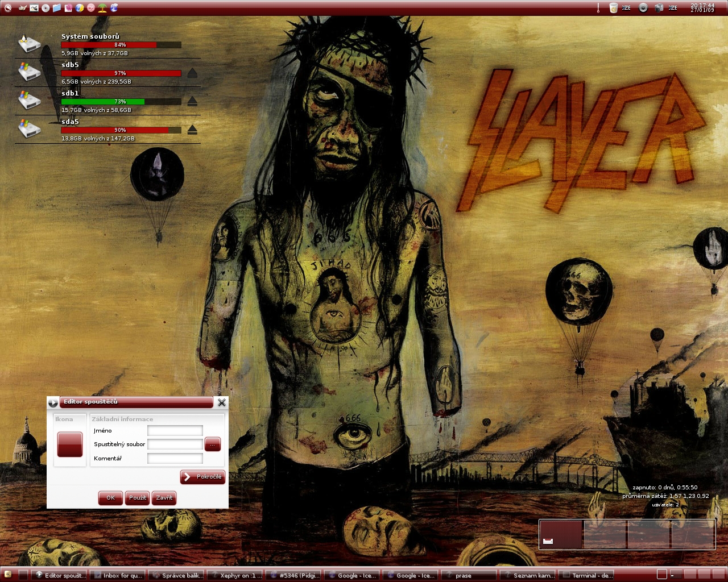
Task: Click the bottom-left panel menu icon
Action: coord(8,575)
